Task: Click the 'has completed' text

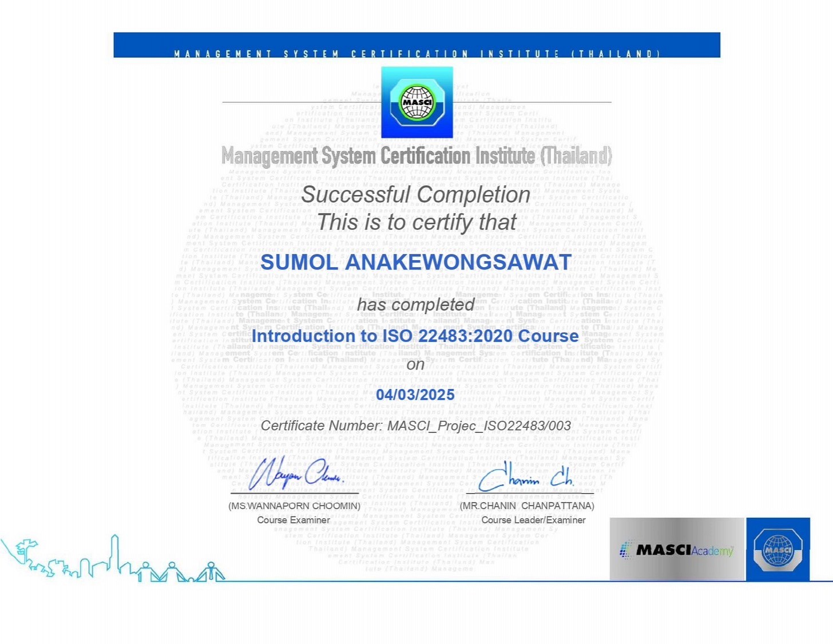Action: pyautogui.click(x=416, y=305)
